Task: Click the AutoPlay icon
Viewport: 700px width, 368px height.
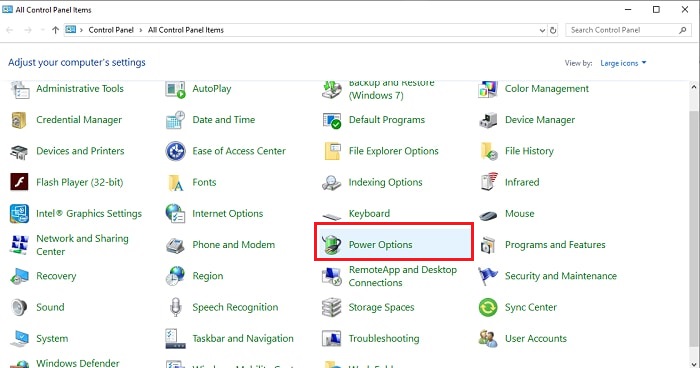Action: [175, 89]
